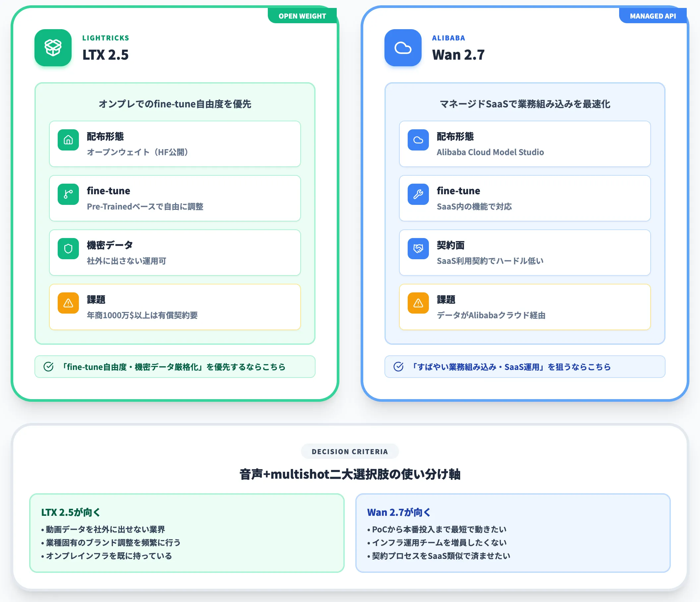Screen dimensions: 700x602
Task: Click the DECISION CRITERIA pill label
Action: point(350,451)
